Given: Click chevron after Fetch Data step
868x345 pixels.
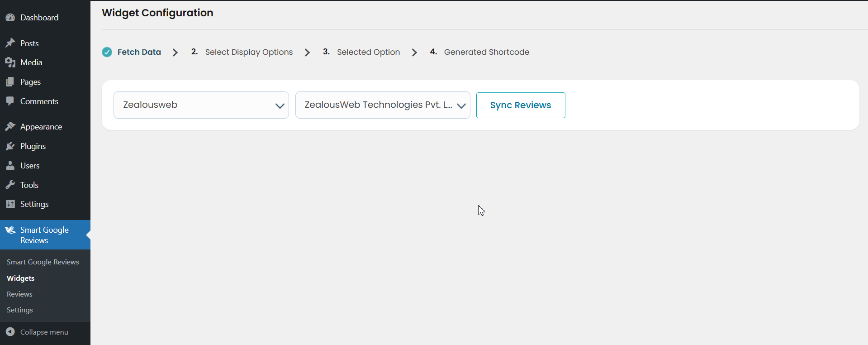Looking at the screenshot, I should pos(175,53).
